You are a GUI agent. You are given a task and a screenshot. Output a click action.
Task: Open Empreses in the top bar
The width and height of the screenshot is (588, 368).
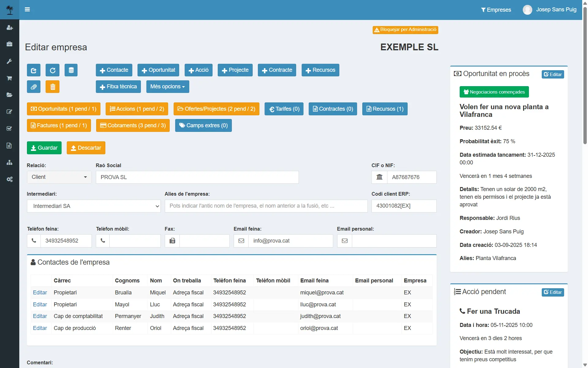496,10
